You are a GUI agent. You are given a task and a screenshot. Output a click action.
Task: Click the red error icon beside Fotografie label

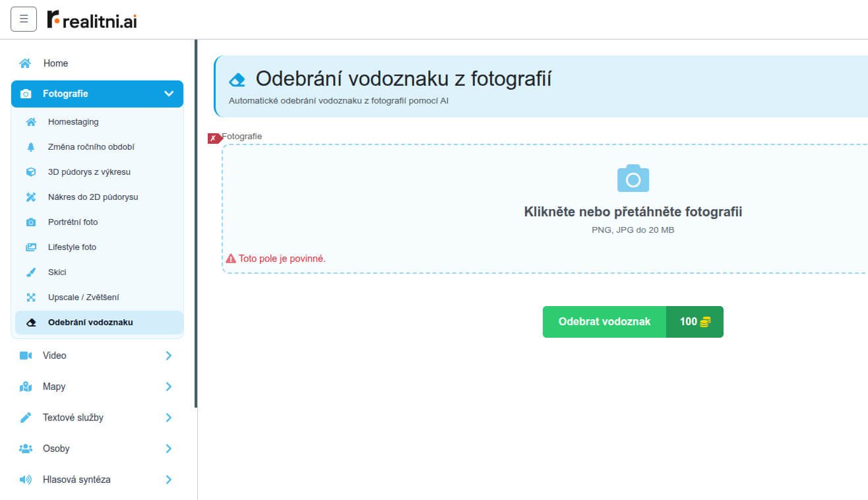[x=213, y=137]
